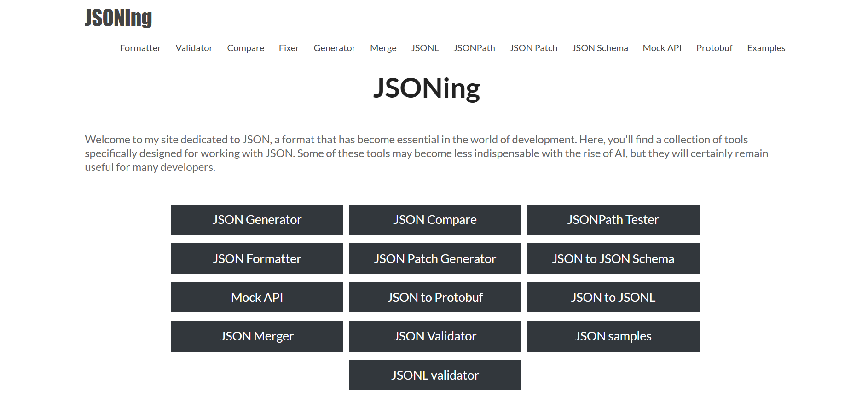868x393 pixels.
Task: Open the JSON samples button
Action: coord(613,336)
